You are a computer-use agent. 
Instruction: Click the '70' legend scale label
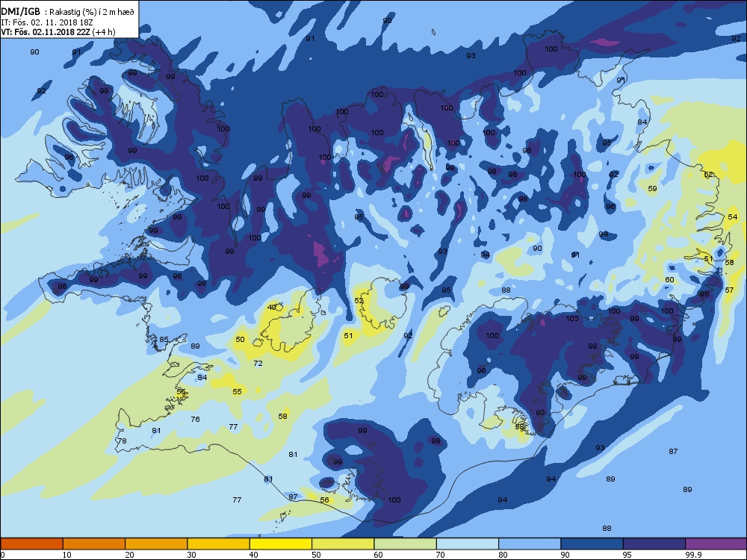440,555
